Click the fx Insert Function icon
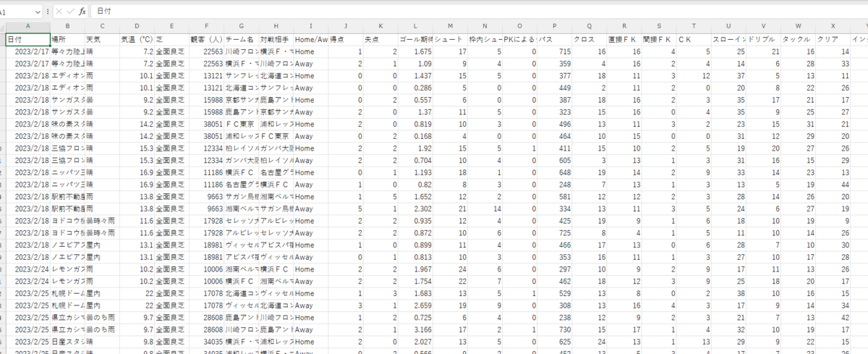868x354 pixels. [x=82, y=12]
